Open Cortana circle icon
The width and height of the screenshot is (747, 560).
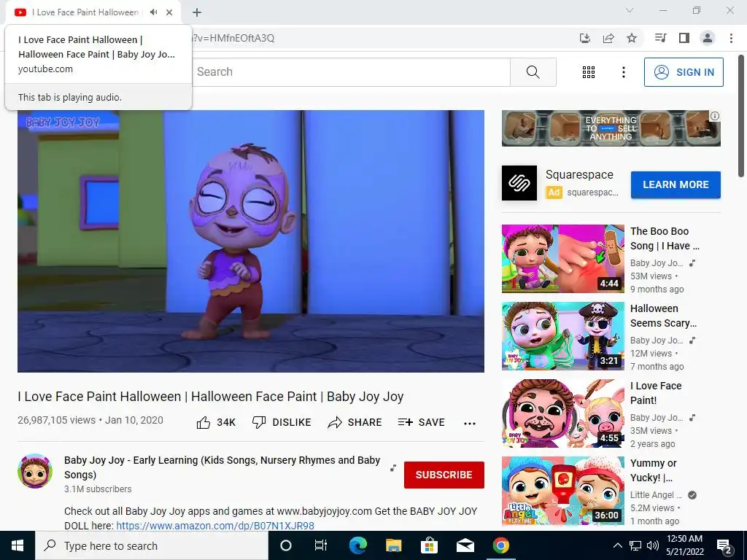click(x=285, y=545)
